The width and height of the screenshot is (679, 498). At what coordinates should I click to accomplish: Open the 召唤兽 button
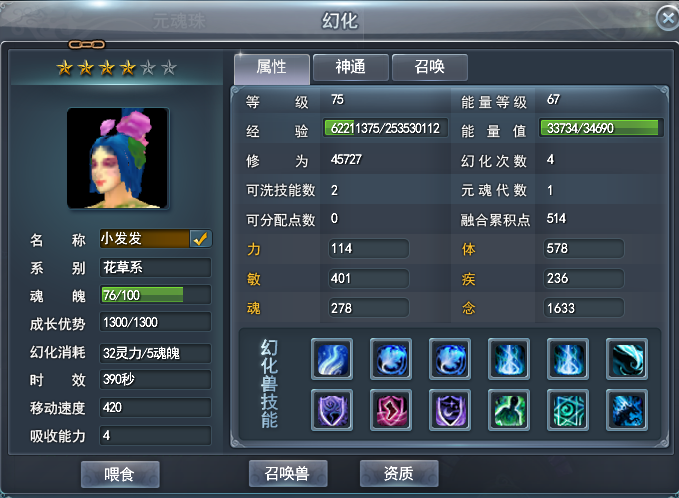click(288, 473)
